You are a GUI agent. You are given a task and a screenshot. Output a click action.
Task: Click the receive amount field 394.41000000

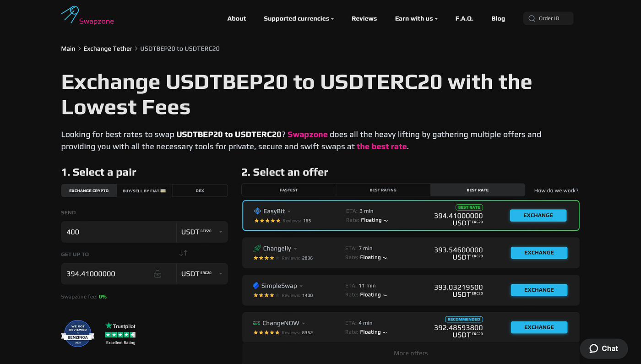click(119, 274)
